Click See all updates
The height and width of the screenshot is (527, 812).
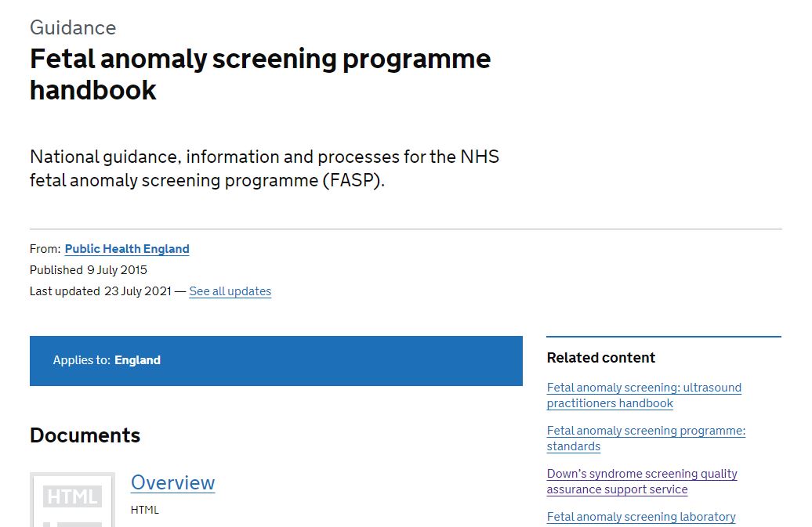tap(230, 291)
